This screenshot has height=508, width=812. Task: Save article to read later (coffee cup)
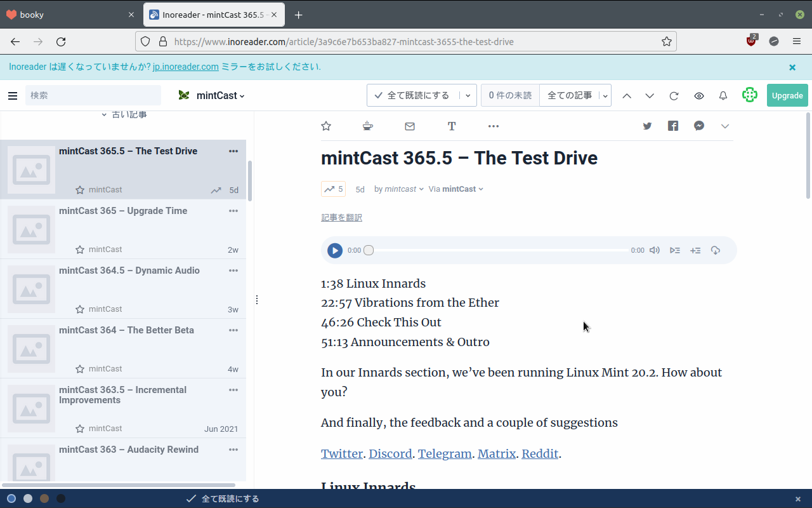[368, 126]
